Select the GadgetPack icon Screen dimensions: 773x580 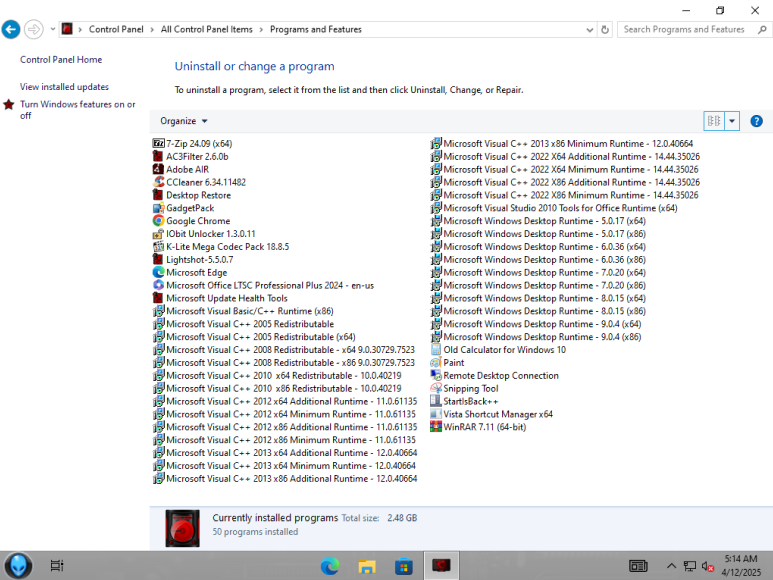158,208
